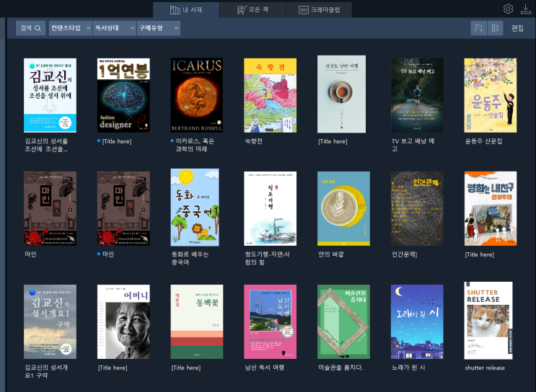Open the 남산 독서 여행 cover
The height and width of the screenshot is (392, 536).
click(x=270, y=321)
